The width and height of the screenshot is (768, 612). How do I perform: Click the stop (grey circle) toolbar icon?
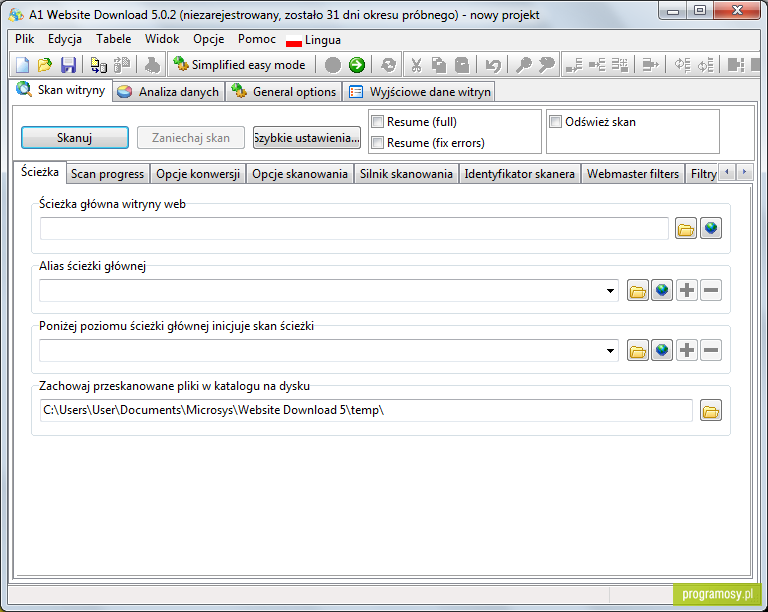[x=333, y=65]
